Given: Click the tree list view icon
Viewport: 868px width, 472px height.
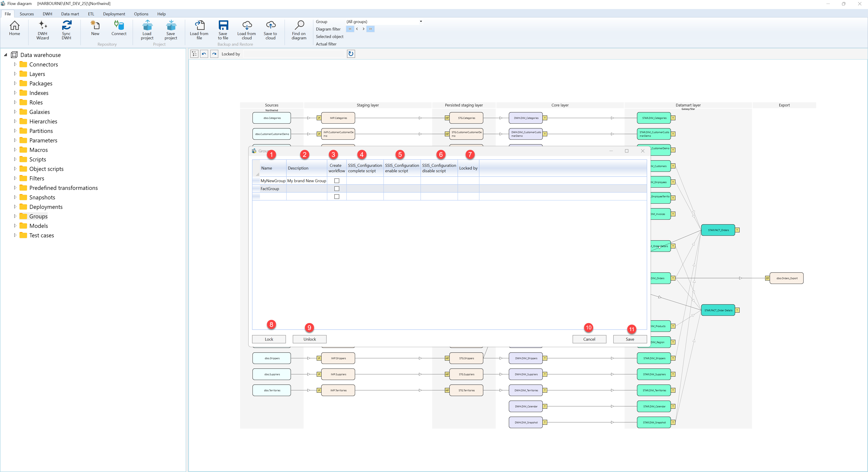Looking at the screenshot, I should [194, 54].
